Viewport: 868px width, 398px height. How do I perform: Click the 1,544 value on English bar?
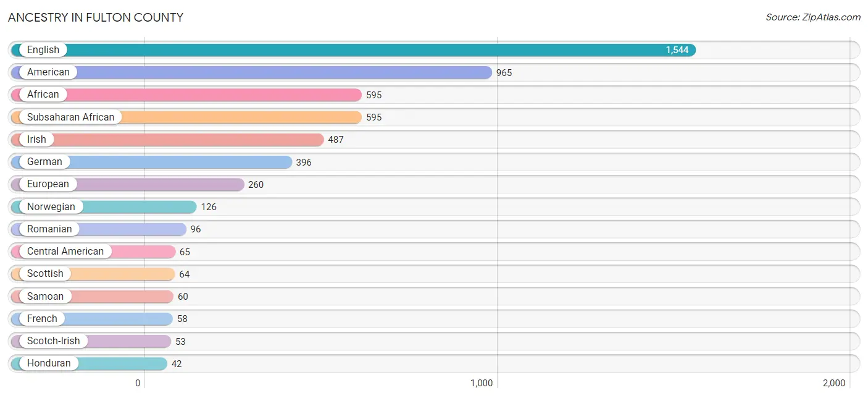[x=677, y=50]
